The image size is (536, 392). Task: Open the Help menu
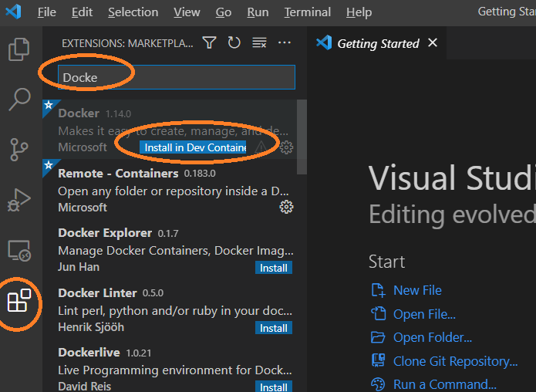(359, 12)
